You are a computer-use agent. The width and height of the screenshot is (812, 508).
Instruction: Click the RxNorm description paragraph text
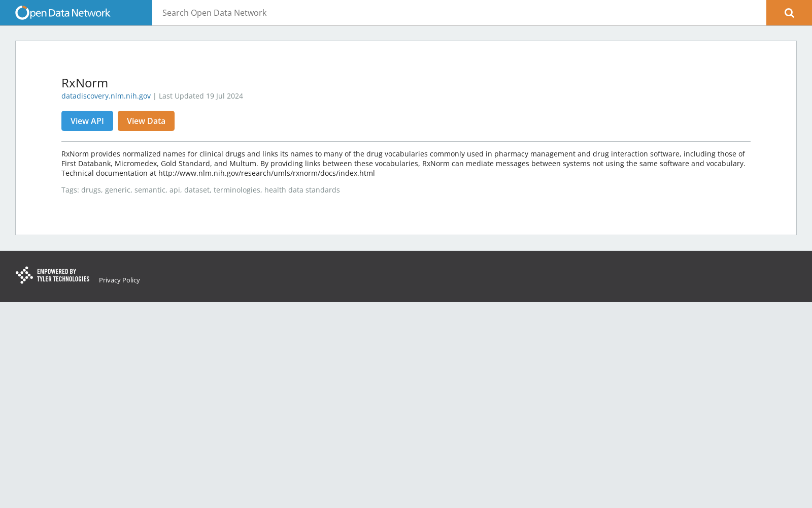tap(403, 164)
